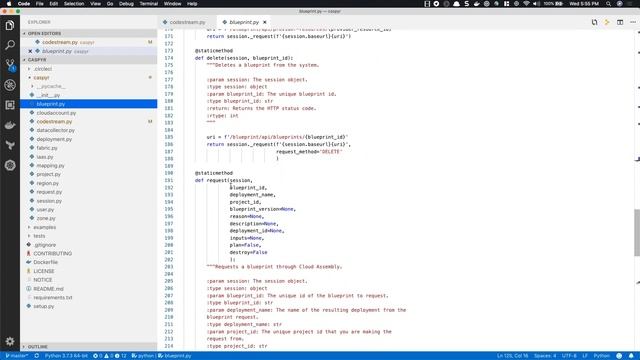Open the Terminal menu
640x360 pixels.
coord(149,4)
